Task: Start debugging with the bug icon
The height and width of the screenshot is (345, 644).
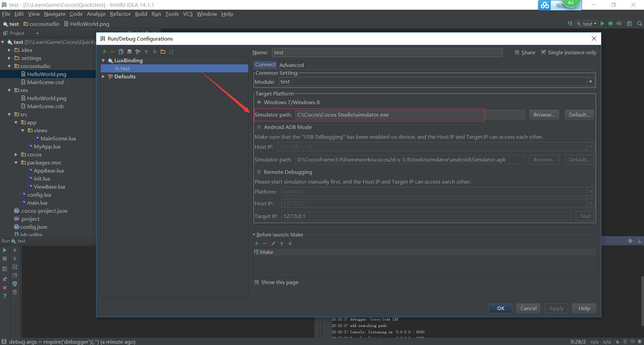Action: (x=611, y=23)
